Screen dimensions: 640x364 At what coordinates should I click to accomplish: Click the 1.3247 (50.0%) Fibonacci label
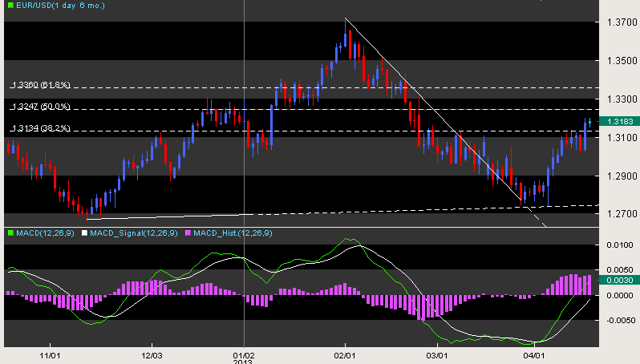tap(40, 107)
